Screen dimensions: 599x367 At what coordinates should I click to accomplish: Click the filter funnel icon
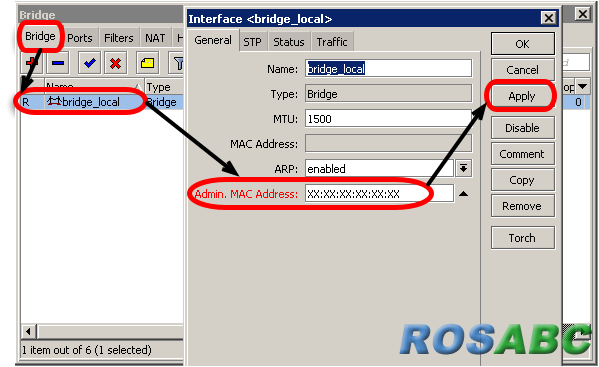click(x=177, y=63)
